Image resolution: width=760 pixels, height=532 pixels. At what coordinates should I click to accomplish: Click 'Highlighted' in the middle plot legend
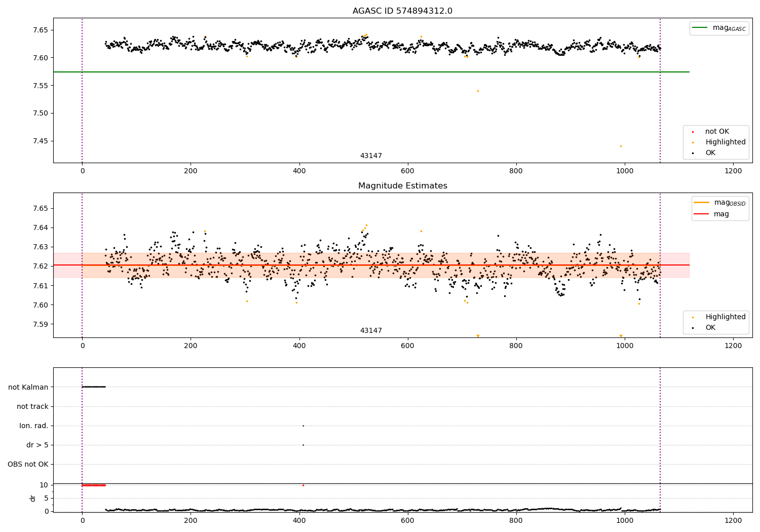726,317
